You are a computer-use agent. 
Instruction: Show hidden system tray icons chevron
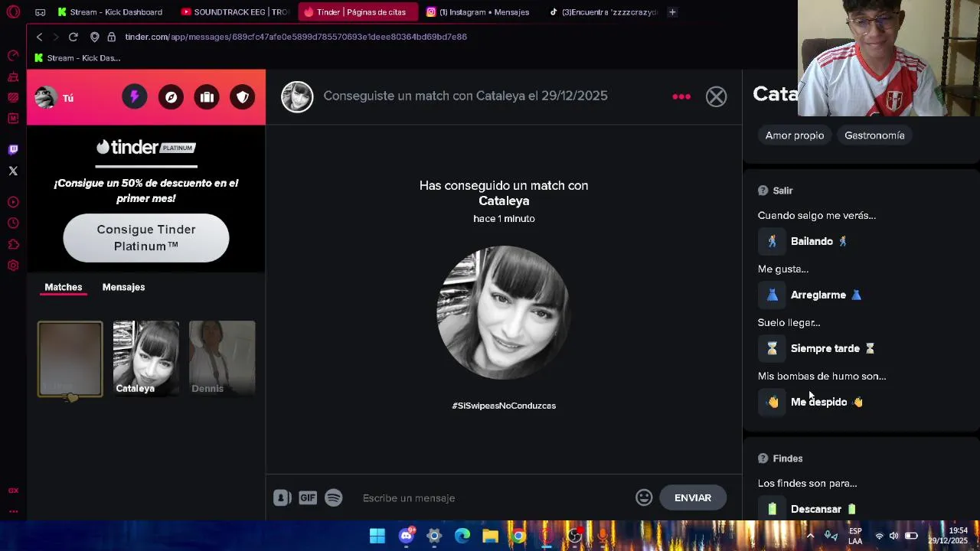810,536
